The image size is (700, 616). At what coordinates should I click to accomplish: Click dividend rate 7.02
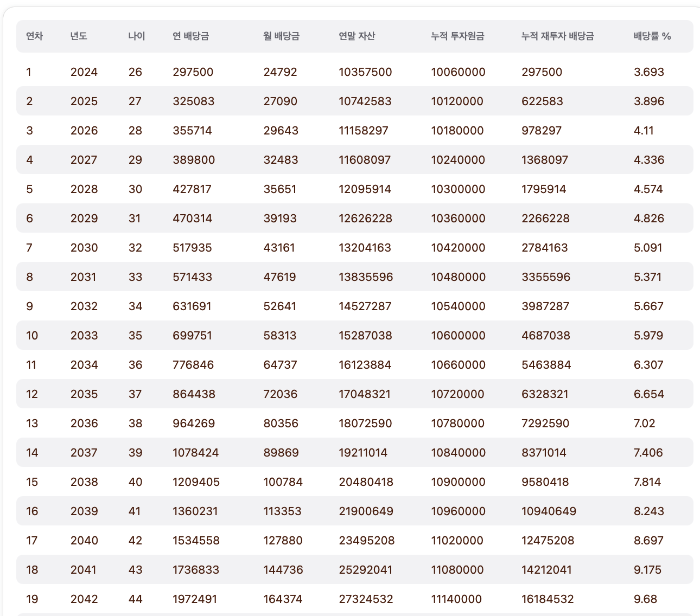pyautogui.click(x=645, y=424)
